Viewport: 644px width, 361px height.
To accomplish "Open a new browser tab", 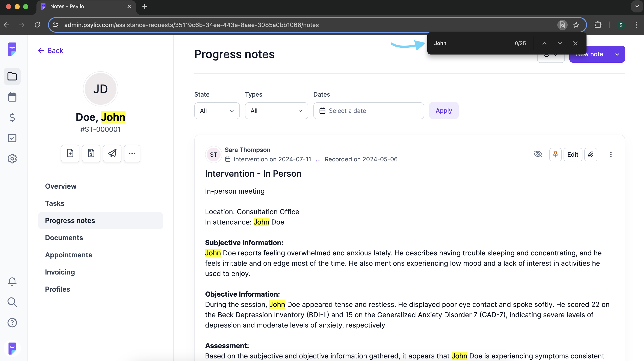I will point(145,6).
